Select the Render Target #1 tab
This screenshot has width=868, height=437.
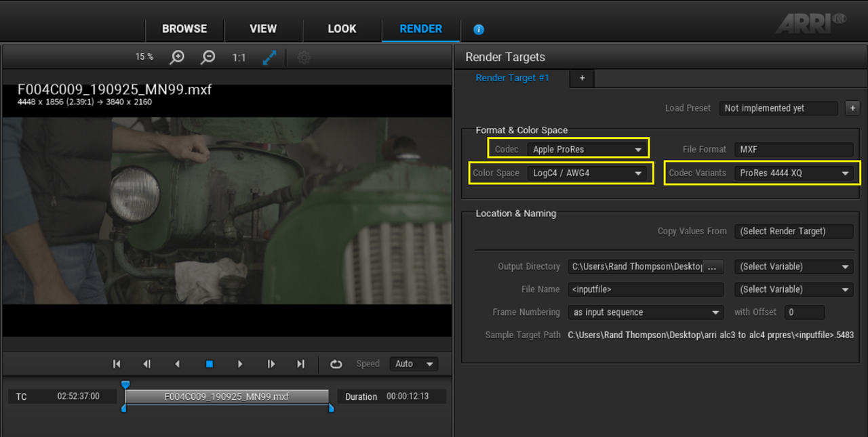[x=513, y=78]
